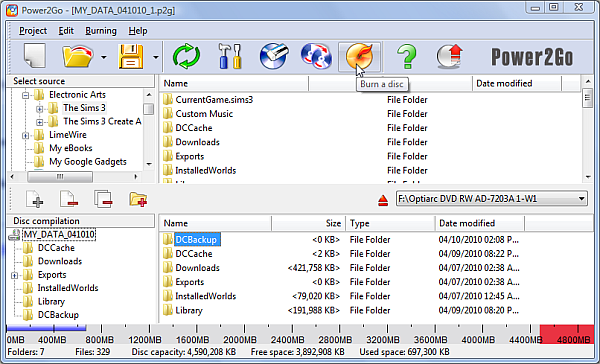Click the copy disc icon
Screen dimensions: 600x364
pyautogui.click(x=316, y=57)
